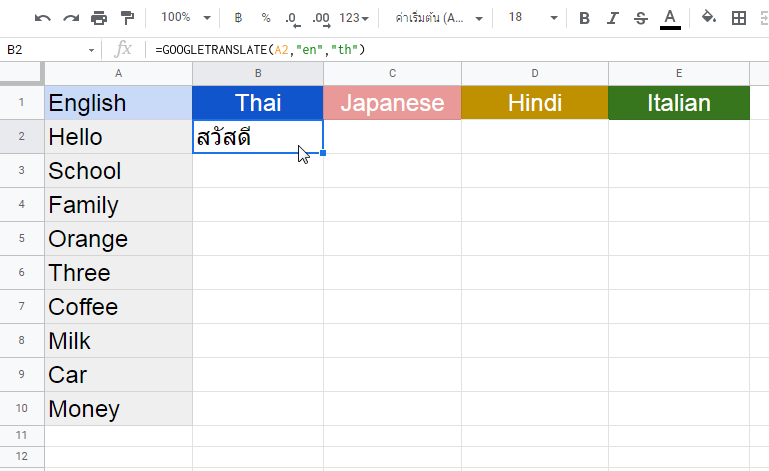
Task: Select the Car cell
Action: tap(118, 374)
